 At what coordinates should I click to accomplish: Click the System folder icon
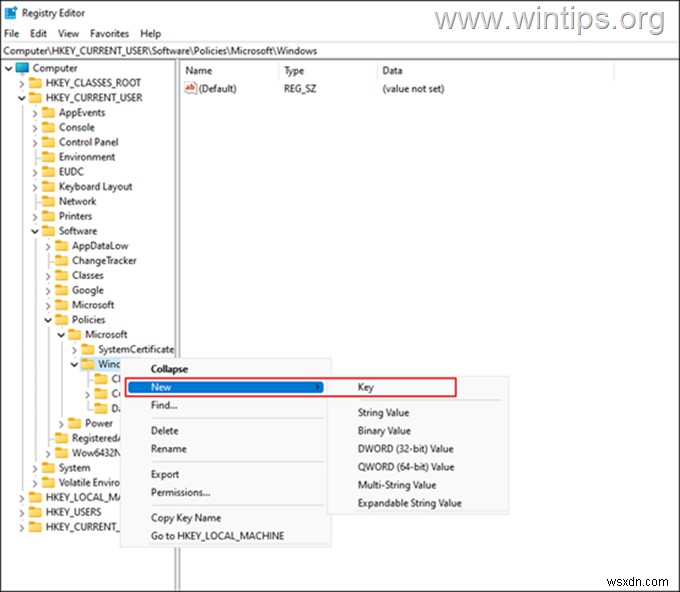point(48,468)
